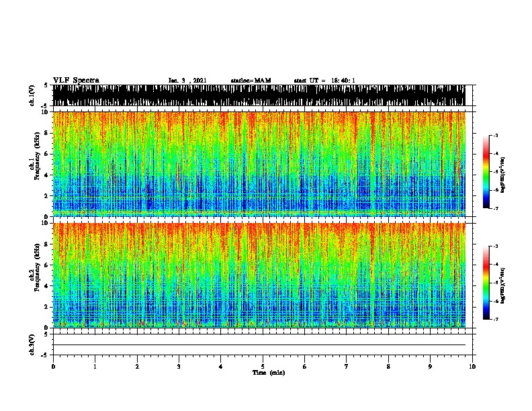Click the flat ch.3 voltage trace line

(259, 345)
